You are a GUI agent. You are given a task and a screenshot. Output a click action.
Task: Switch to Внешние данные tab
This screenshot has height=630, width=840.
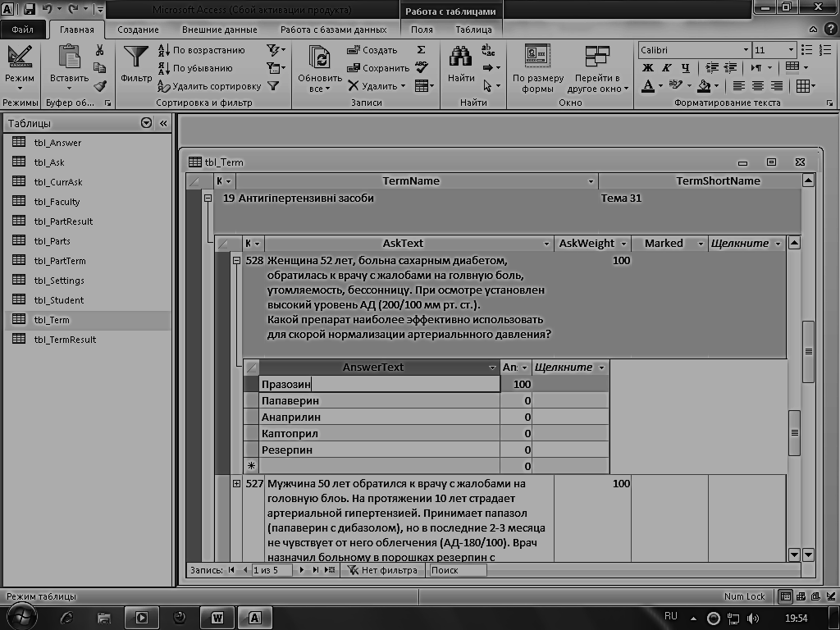click(220, 30)
